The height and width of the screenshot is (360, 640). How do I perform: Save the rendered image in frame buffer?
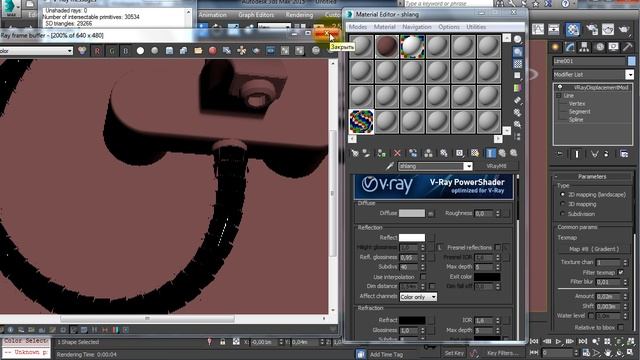click(x=169, y=51)
